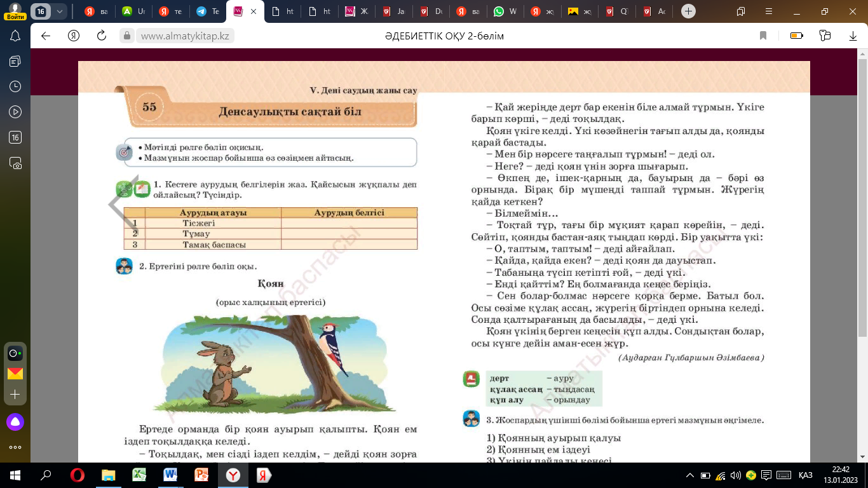
Task: Toggle battery power saving mode icon
Action: (x=796, y=36)
